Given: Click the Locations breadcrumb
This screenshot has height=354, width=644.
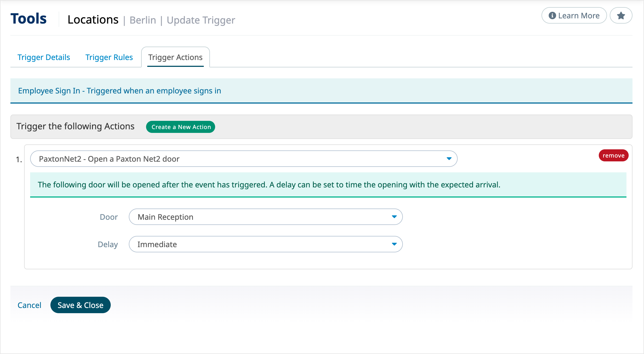Looking at the screenshot, I should point(93,20).
